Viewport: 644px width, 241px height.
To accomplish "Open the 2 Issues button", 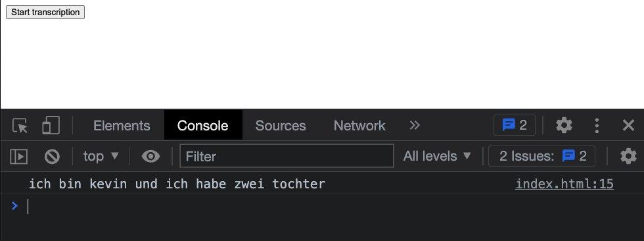I will pyautogui.click(x=541, y=156).
